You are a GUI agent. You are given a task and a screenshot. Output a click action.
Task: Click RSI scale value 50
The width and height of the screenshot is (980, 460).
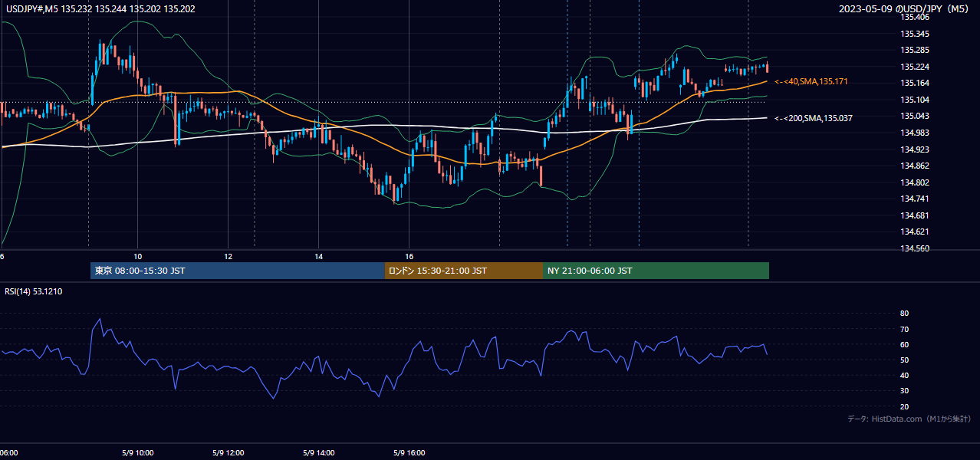click(x=905, y=360)
